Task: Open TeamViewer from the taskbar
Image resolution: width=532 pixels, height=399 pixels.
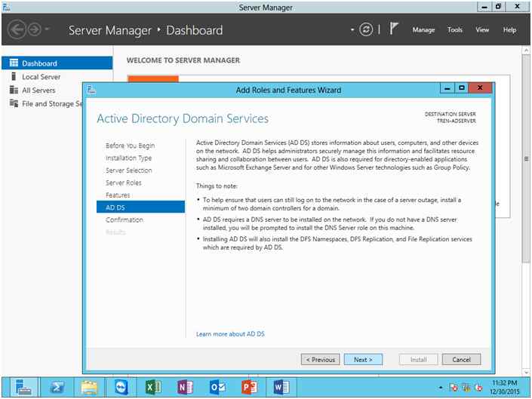Action: click(x=121, y=387)
